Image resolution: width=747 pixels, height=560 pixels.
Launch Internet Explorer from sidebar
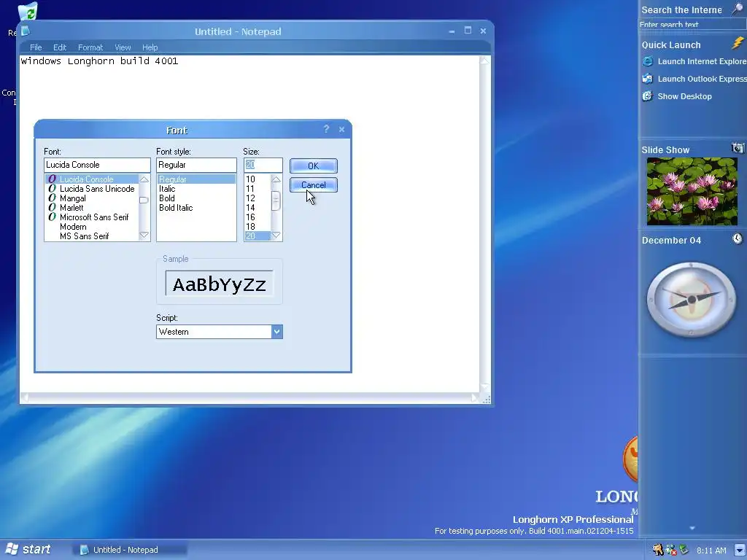[x=702, y=61]
